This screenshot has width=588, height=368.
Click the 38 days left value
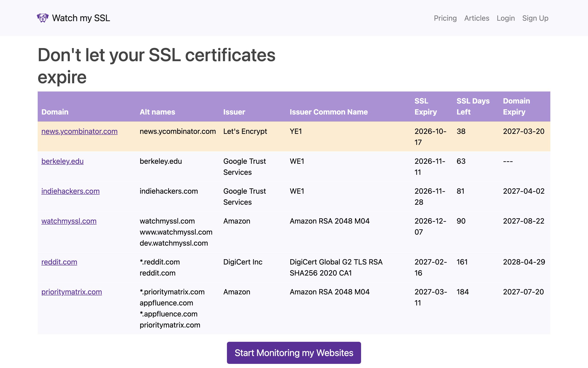461,131
